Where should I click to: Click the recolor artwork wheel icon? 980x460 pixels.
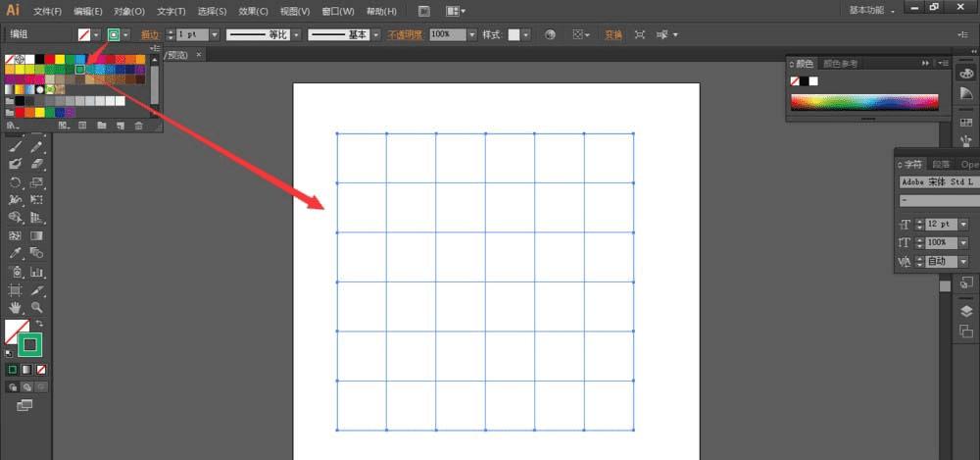point(550,35)
